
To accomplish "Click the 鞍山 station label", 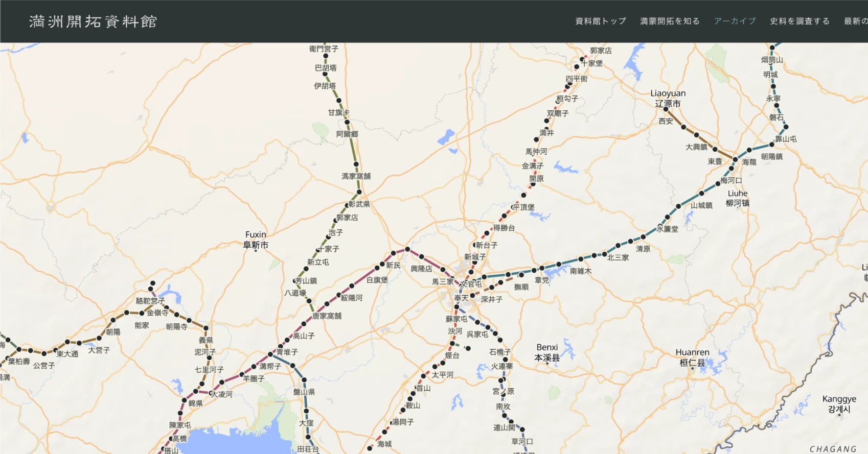I will 413,405.
